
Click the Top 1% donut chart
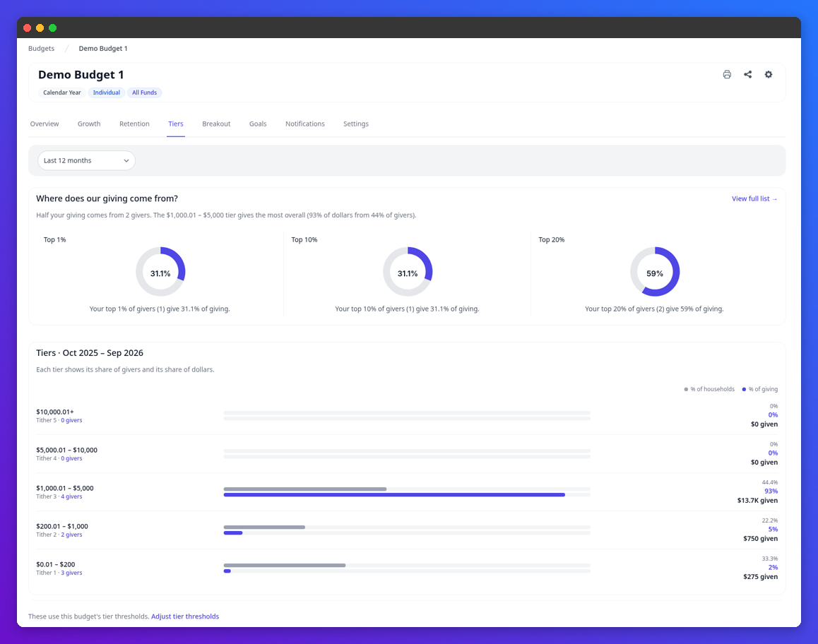click(160, 272)
